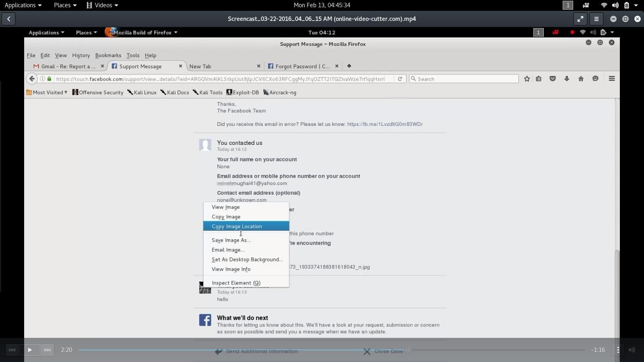
Task: Choose Set As Desktop Background option
Action: point(246,259)
